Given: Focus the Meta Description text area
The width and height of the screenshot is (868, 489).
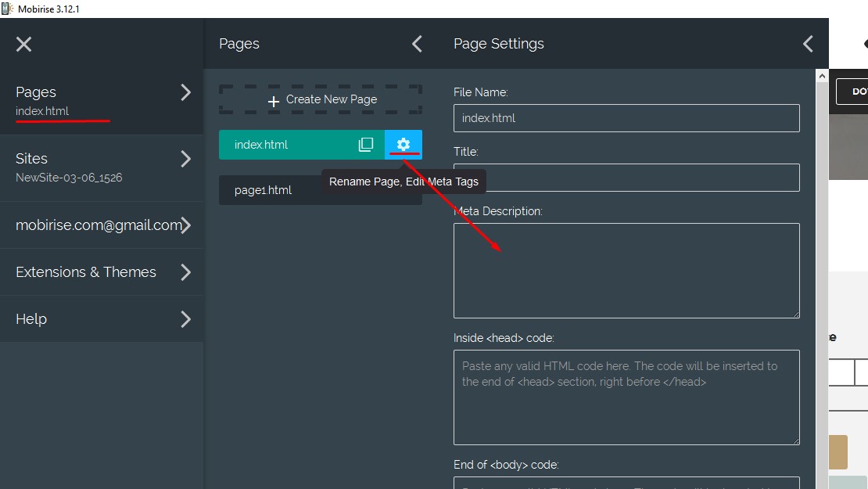Looking at the screenshot, I should (x=626, y=271).
